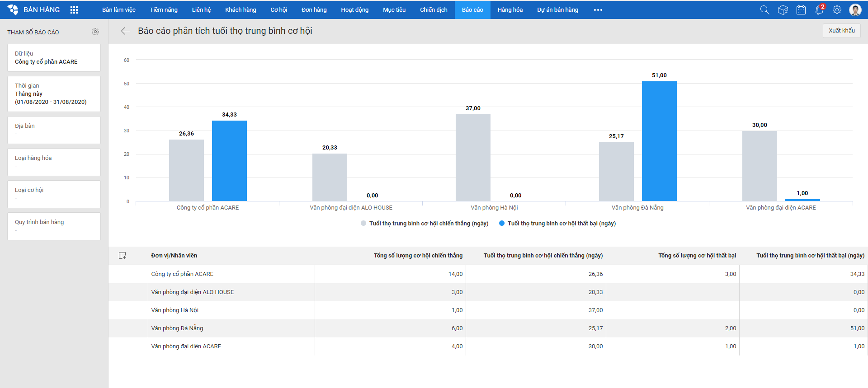This screenshot has width=868, height=388.
Task: Click the 'Đơn vị/Nhân viên' column header
Action: tap(174, 256)
